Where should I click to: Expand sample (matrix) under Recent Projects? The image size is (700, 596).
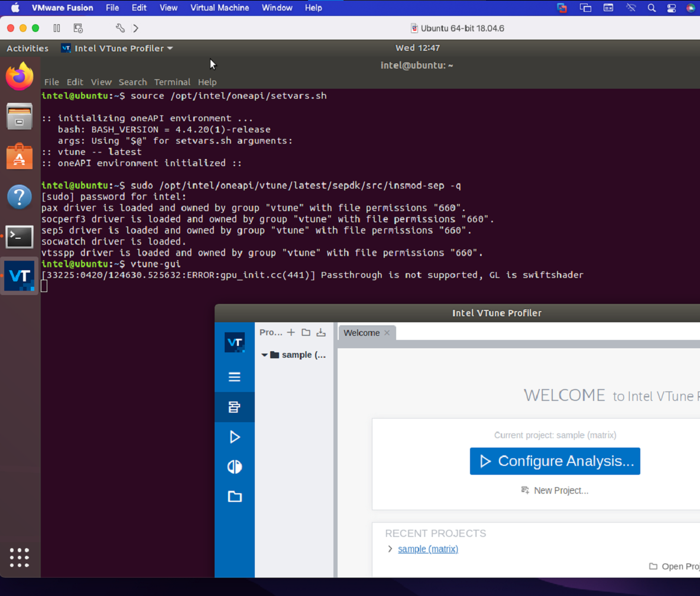pyautogui.click(x=390, y=549)
